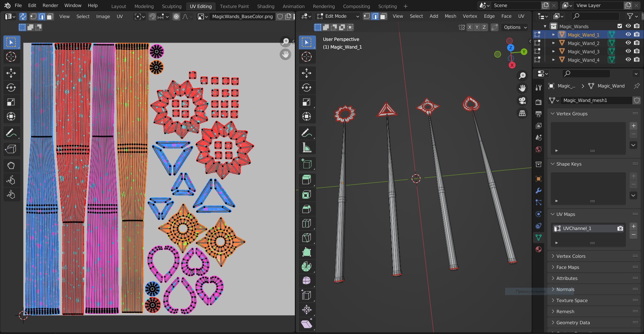The height and width of the screenshot is (334, 644).
Task: Open the Vertex menu
Action: pyautogui.click(x=470, y=16)
